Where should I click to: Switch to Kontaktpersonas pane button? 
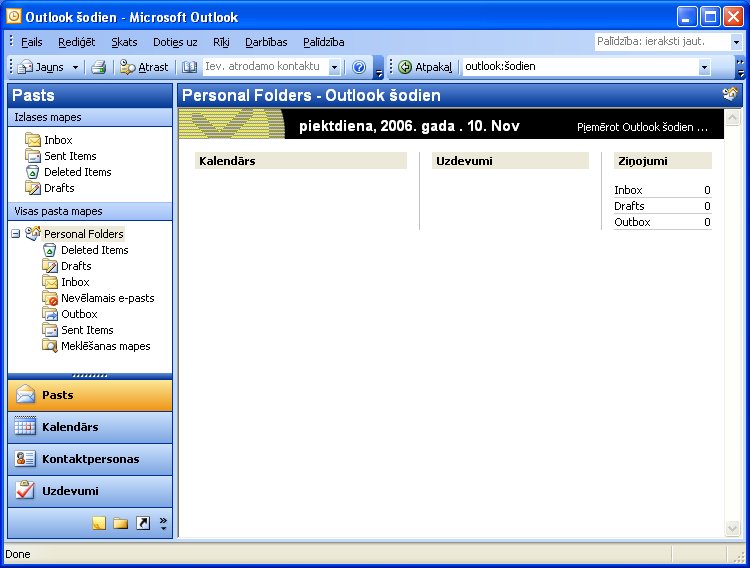click(90, 459)
